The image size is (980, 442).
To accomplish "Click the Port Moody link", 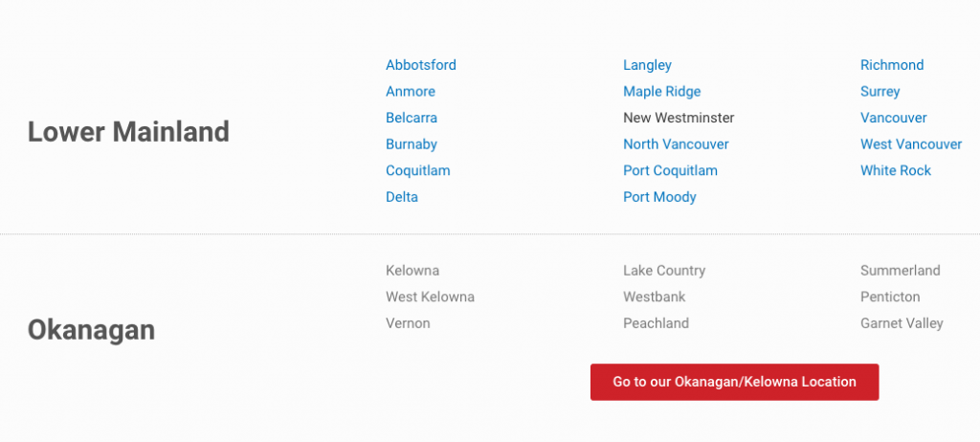I will (x=659, y=197).
